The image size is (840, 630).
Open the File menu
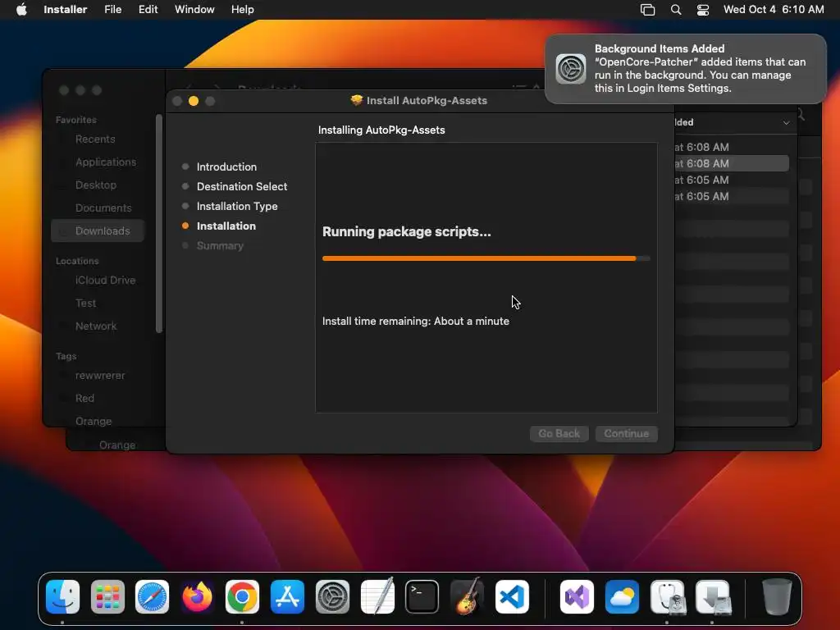(x=113, y=10)
